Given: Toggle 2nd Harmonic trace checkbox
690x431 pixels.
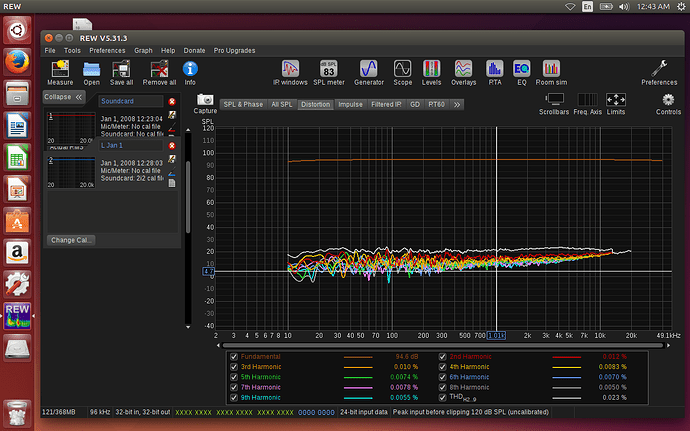Looking at the screenshot, I should click(x=443, y=357).
